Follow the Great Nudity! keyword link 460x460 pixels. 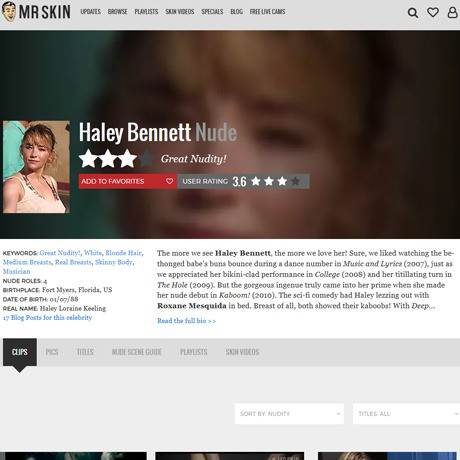60,253
